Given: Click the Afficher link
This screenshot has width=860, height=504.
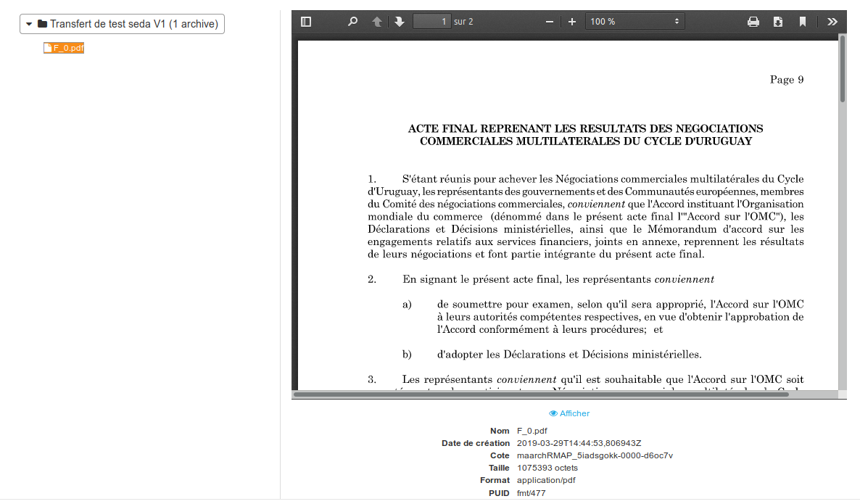Looking at the screenshot, I should pyautogui.click(x=569, y=413).
